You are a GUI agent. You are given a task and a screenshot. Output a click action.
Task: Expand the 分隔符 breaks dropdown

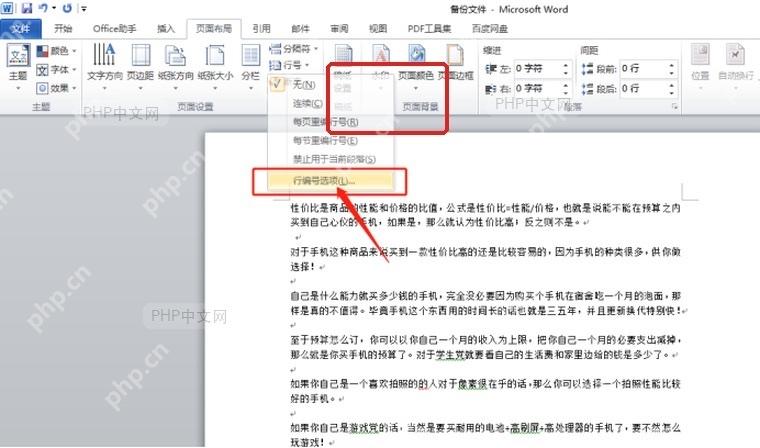[x=293, y=48]
